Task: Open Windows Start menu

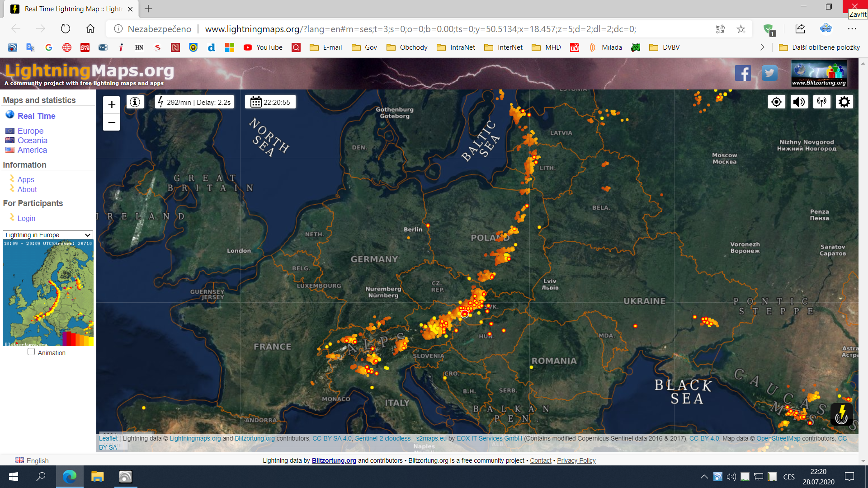Action: click(x=14, y=477)
